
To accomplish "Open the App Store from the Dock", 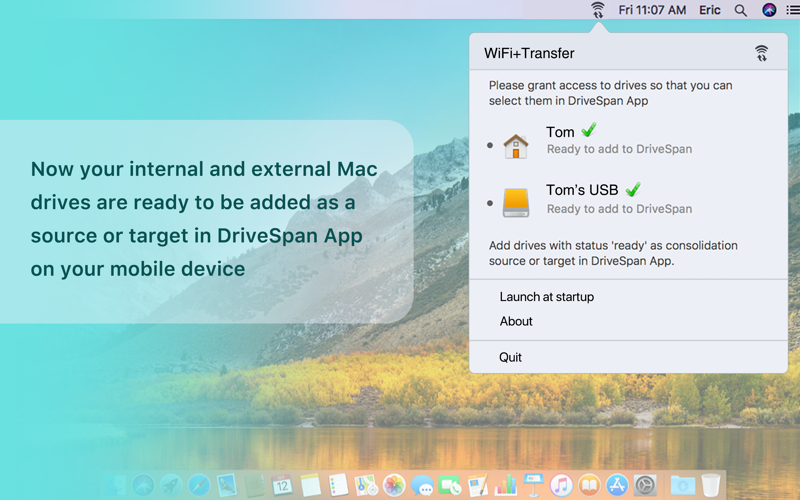I will point(617,484).
